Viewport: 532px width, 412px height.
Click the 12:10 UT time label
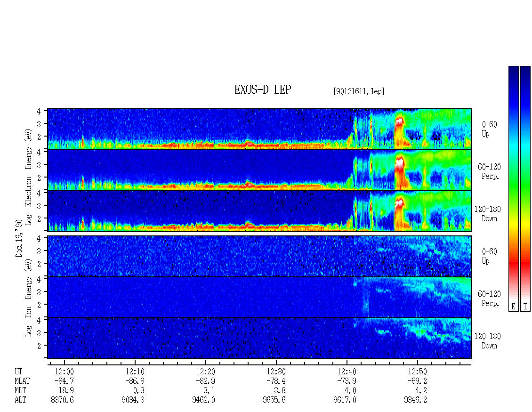click(135, 372)
